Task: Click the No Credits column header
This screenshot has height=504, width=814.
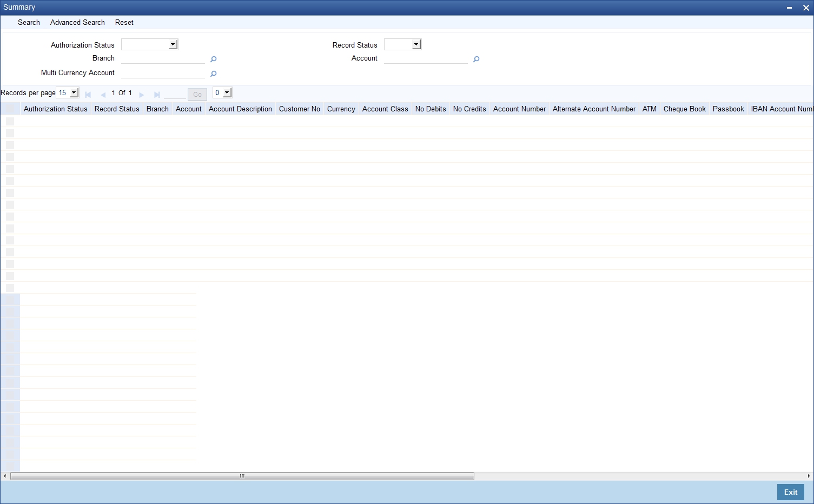Action: [x=469, y=109]
